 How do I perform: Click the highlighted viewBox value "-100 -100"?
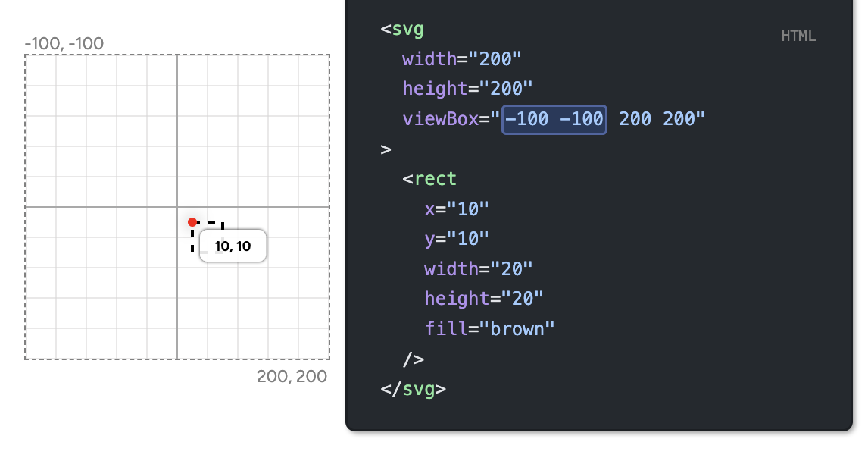point(554,119)
